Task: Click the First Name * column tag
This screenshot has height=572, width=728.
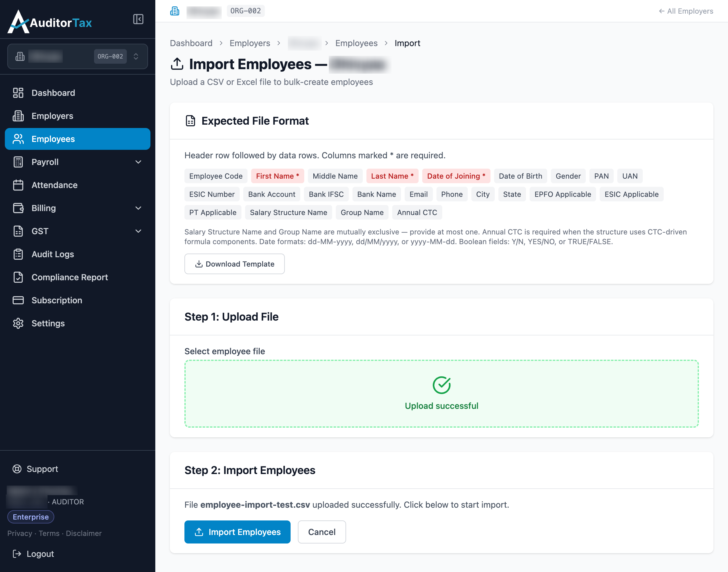Action: (278, 176)
